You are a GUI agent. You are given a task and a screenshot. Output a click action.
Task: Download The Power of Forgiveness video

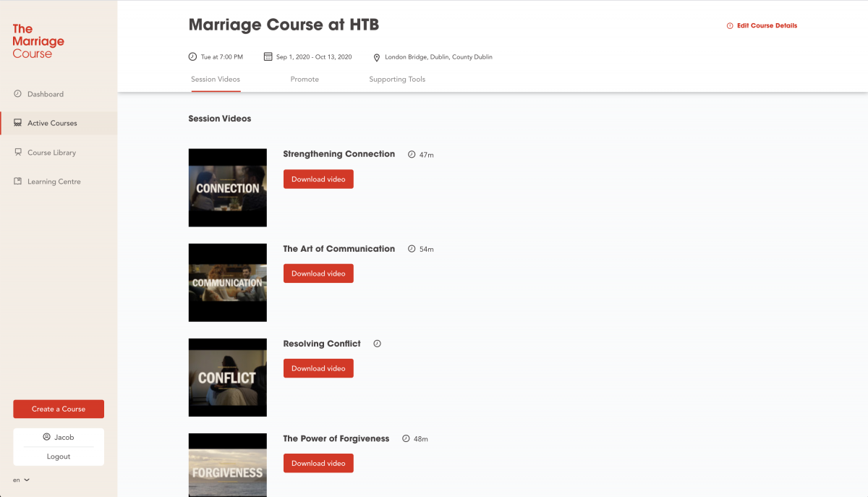click(318, 463)
